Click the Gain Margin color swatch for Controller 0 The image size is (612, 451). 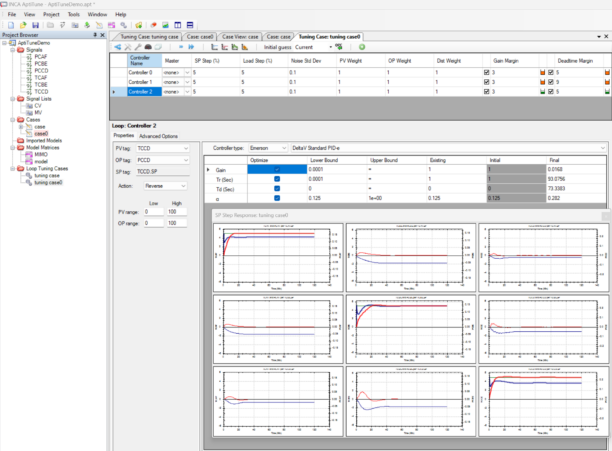[x=544, y=73]
